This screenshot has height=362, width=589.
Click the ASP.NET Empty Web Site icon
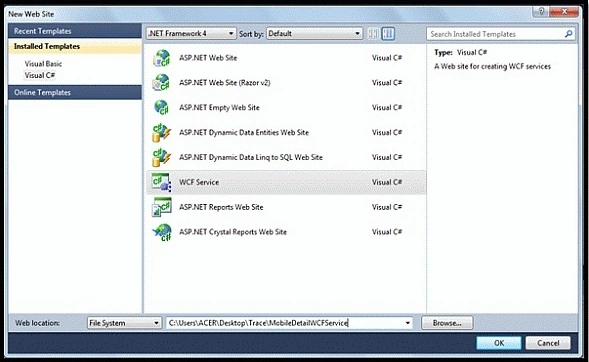coord(162,107)
